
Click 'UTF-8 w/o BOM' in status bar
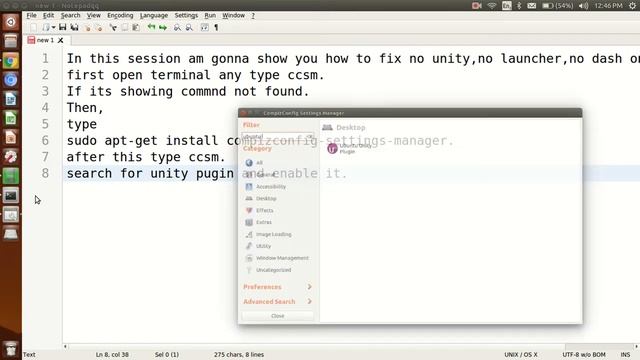pyautogui.click(x=584, y=354)
